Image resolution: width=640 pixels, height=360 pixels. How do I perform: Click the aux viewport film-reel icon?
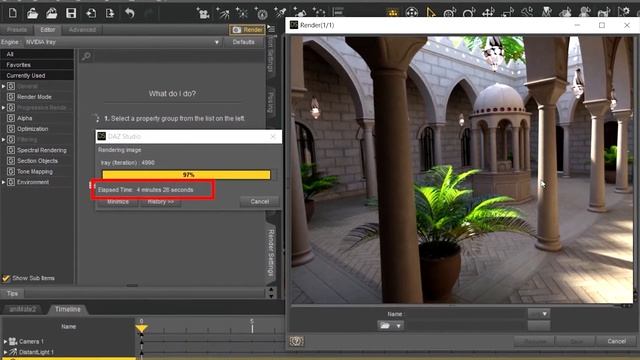pos(412,13)
